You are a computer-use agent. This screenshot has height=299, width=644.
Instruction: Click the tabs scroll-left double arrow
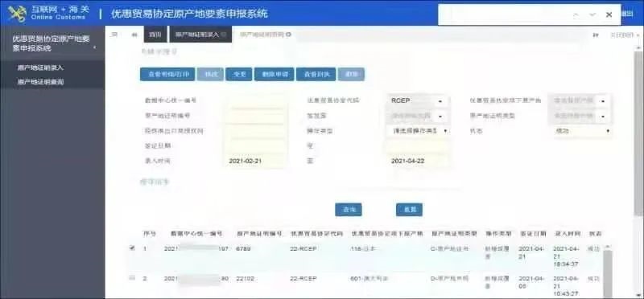click(x=134, y=35)
